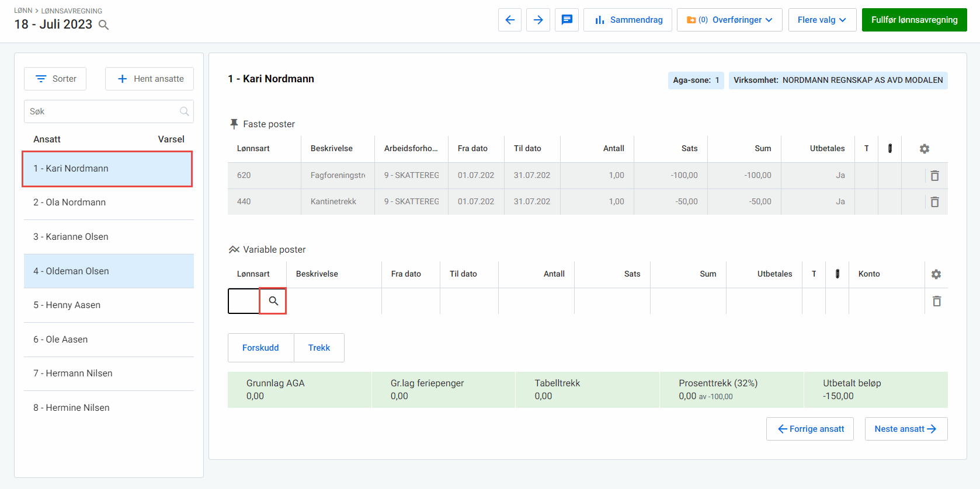The height and width of the screenshot is (489, 980).
Task: Delete the Fagforeningstrekk row
Action: (x=934, y=176)
